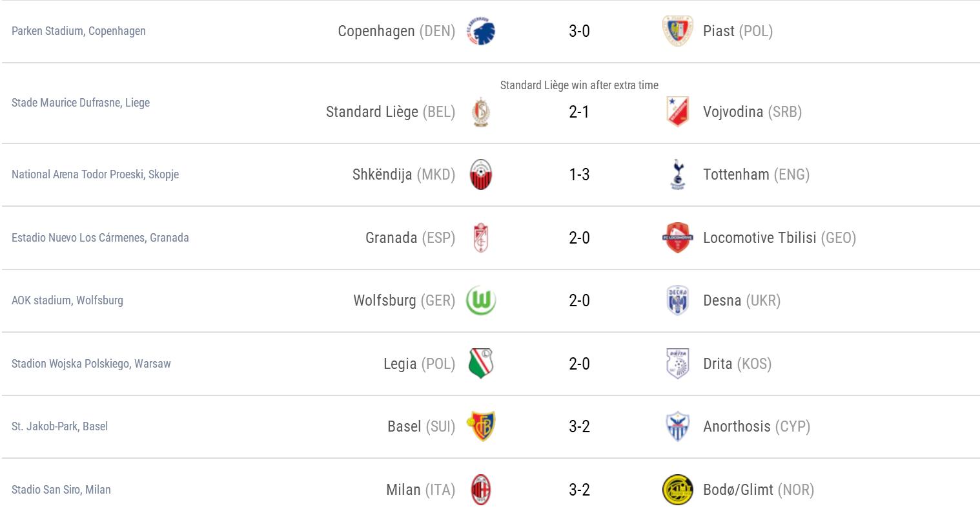Open the Desna team link
This screenshot has height=513, width=980.
(x=722, y=300)
